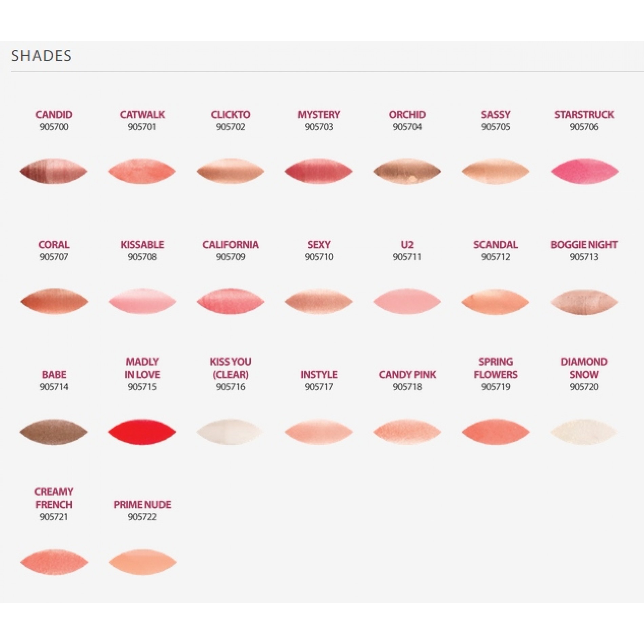Screen dimensions: 644x644
Task: Click the Scandal shade name label
Action: pyautogui.click(x=496, y=244)
